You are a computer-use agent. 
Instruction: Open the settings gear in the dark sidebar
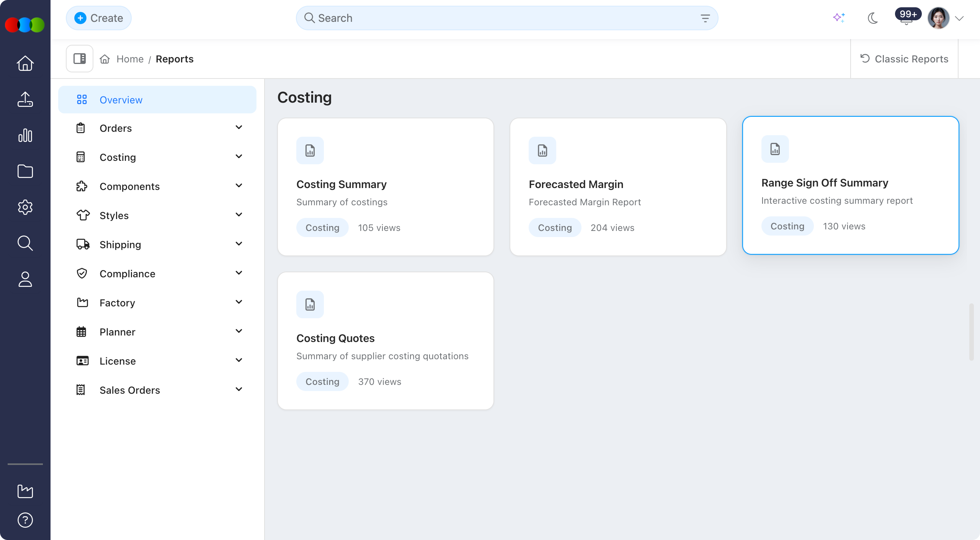pyautogui.click(x=25, y=207)
